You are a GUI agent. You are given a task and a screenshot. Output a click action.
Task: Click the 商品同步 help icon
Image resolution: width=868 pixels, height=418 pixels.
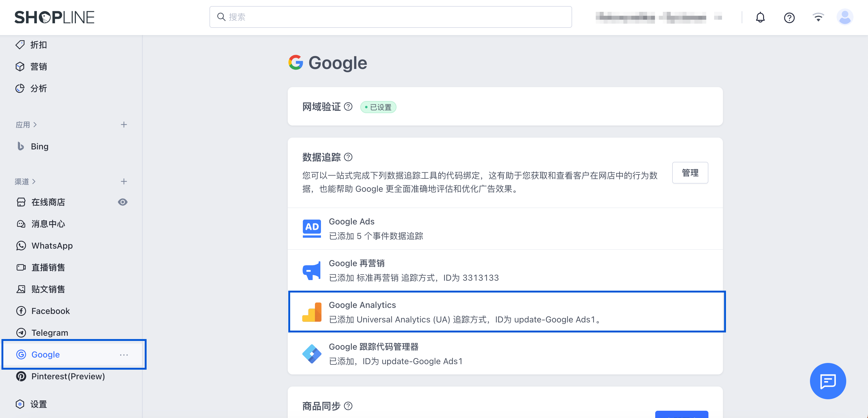[348, 406]
